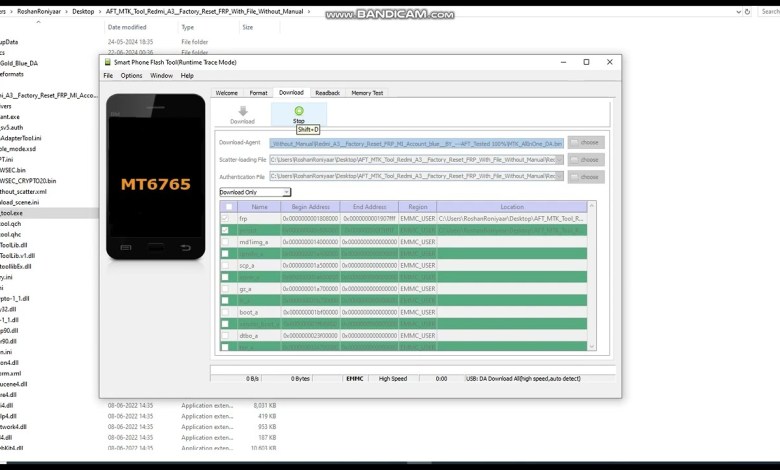Open the Memory Test tab
The width and height of the screenshot is (780, 470).
(x=367, y=93)
